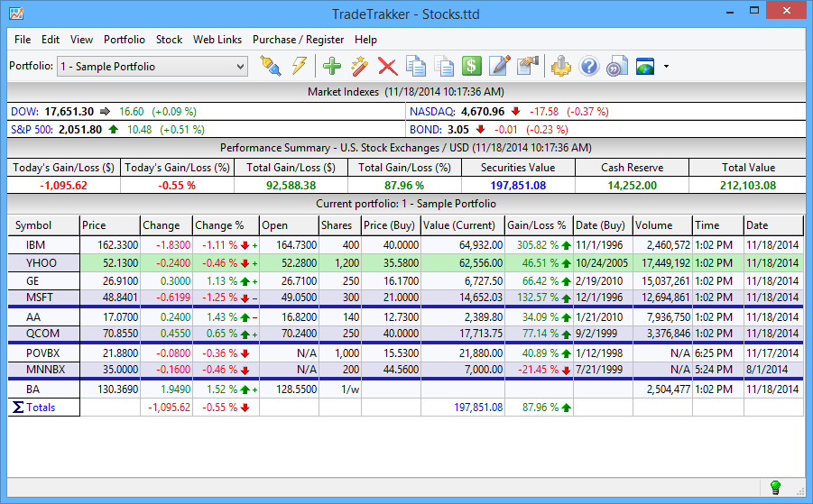This screenshot has height=504, width=813.
Task: Open the Web Links menu
Action: pos(217,40)
